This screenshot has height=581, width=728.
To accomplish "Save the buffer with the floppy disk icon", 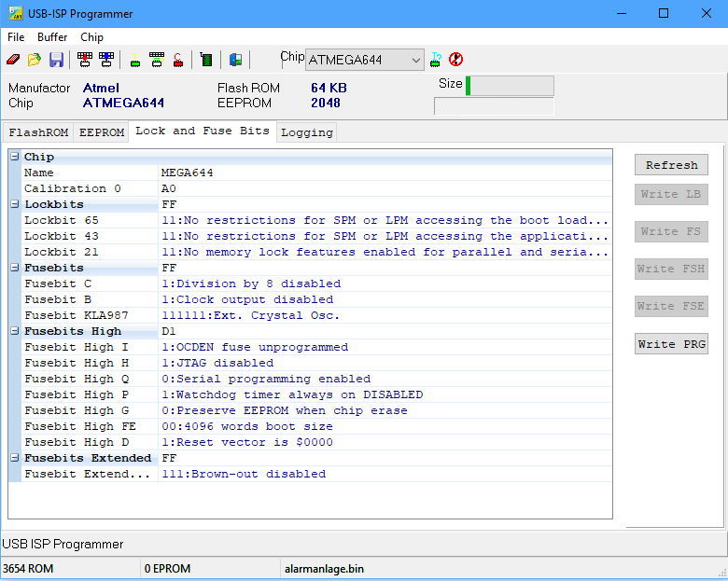I will point(56,60).
